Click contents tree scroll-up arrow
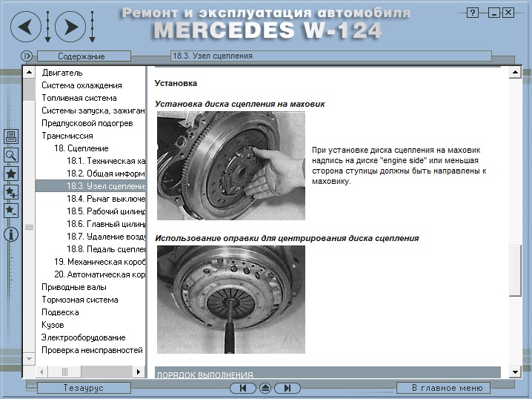532x399 pixels. (x=29, y=72)
